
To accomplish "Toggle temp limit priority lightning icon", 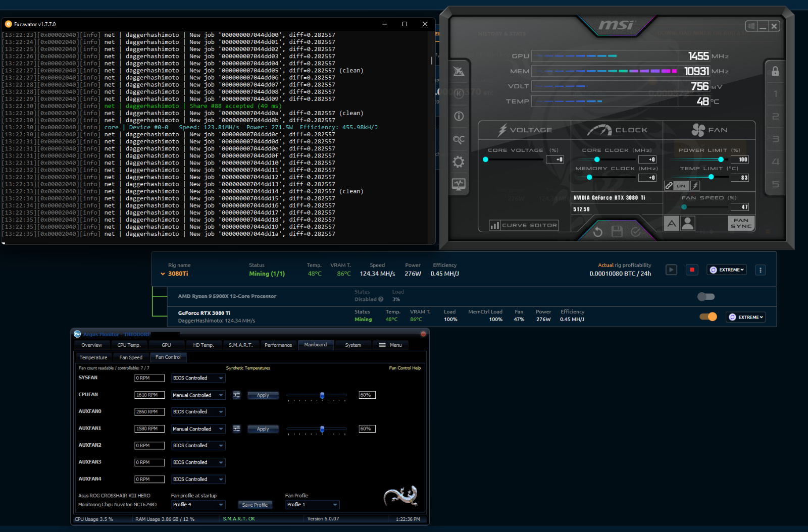I will (695, 186).
